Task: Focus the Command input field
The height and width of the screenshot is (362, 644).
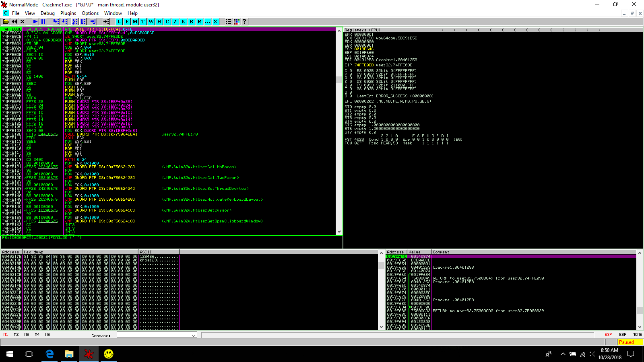Action: point(154,335)
